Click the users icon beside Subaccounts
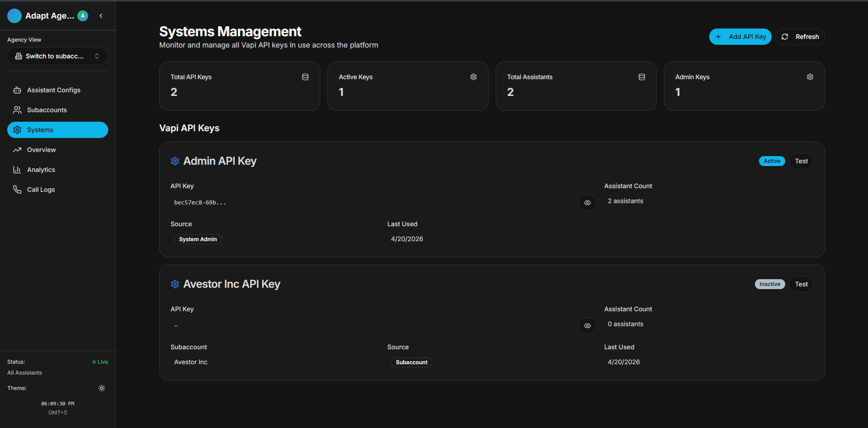 point(17,110)
